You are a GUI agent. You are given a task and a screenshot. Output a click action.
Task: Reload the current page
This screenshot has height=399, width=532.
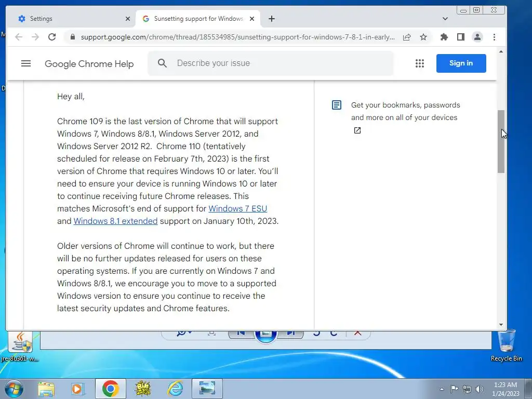tap(52, 37)
